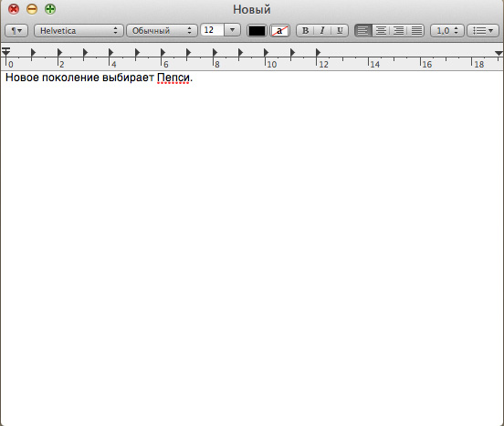Image resolution: width=504 pixels, height=426 pixels.
Task: Click the misspelled word Пепси
Action: [173, 78]
